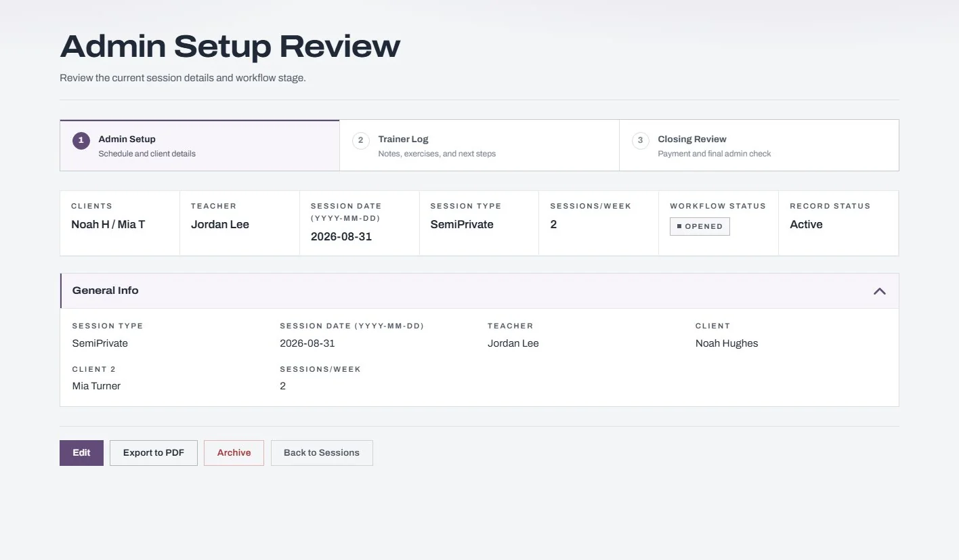Click summary sessions/week value 2
Image resolution: width=959 pixels, height=560 pixels.
(553, 225)
